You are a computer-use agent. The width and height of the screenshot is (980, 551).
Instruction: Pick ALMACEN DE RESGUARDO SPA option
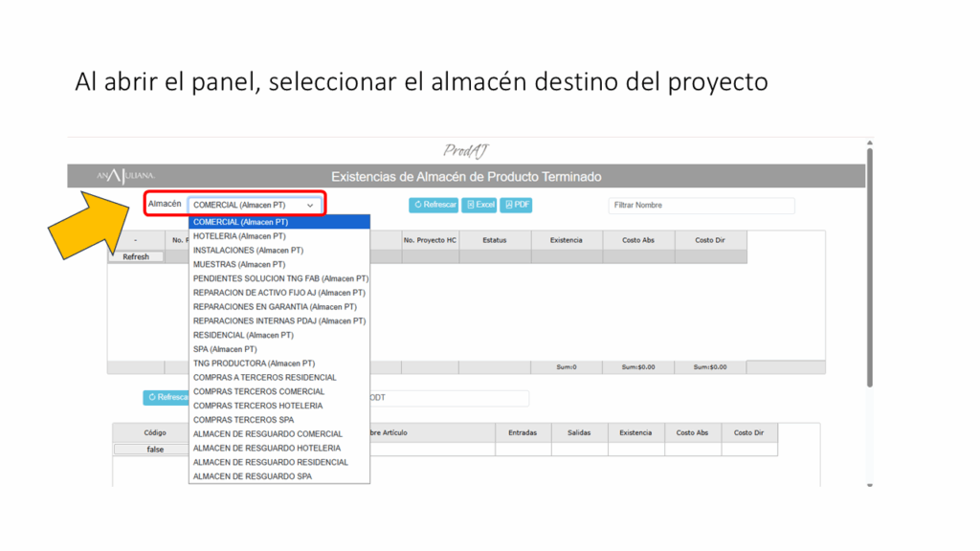(253, 476)
